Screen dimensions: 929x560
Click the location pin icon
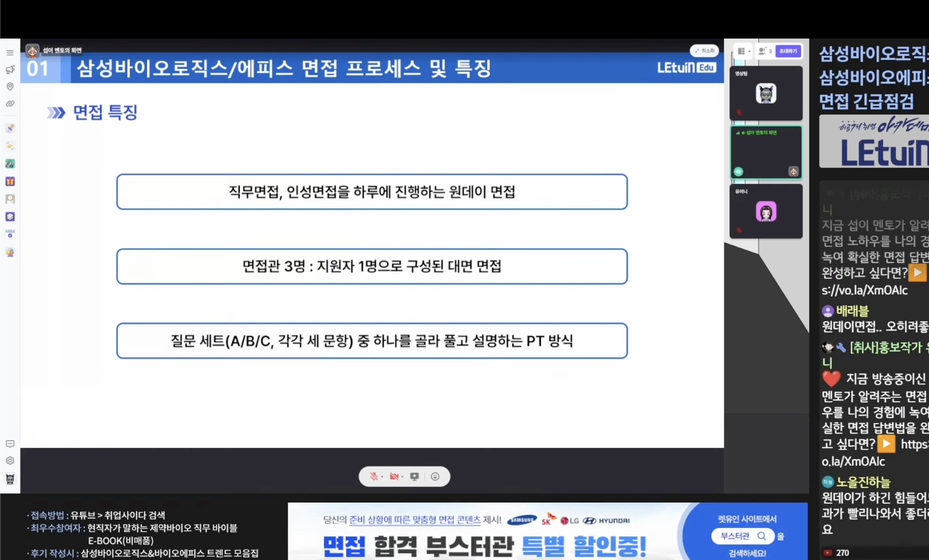point(10,86)
